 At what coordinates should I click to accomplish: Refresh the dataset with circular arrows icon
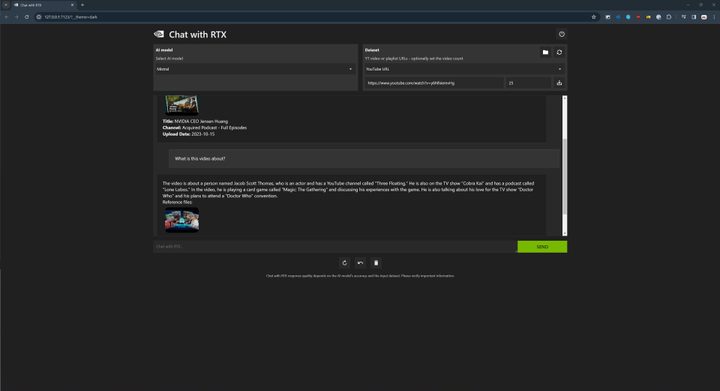click(559, 52)
